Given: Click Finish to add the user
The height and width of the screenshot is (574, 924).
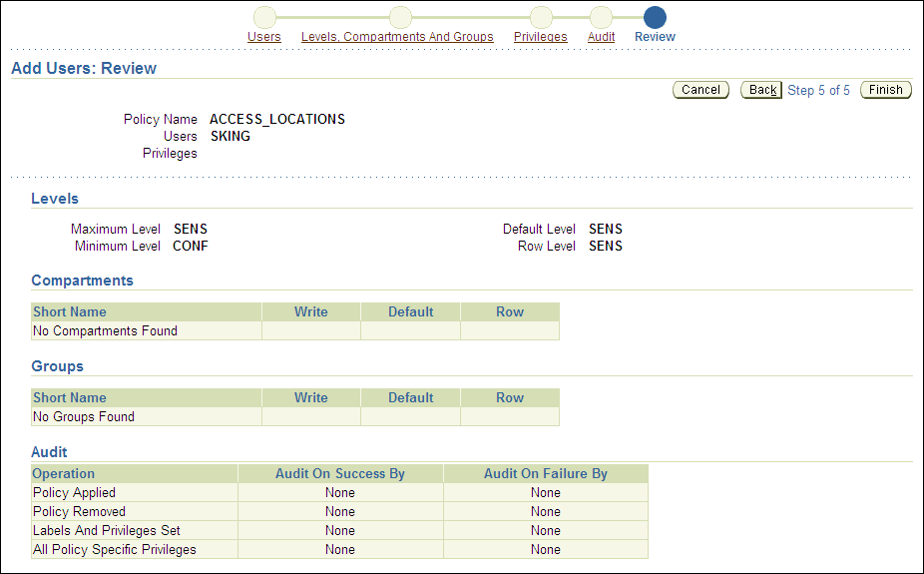Looking at the screenshot, I should pos(885,90).
